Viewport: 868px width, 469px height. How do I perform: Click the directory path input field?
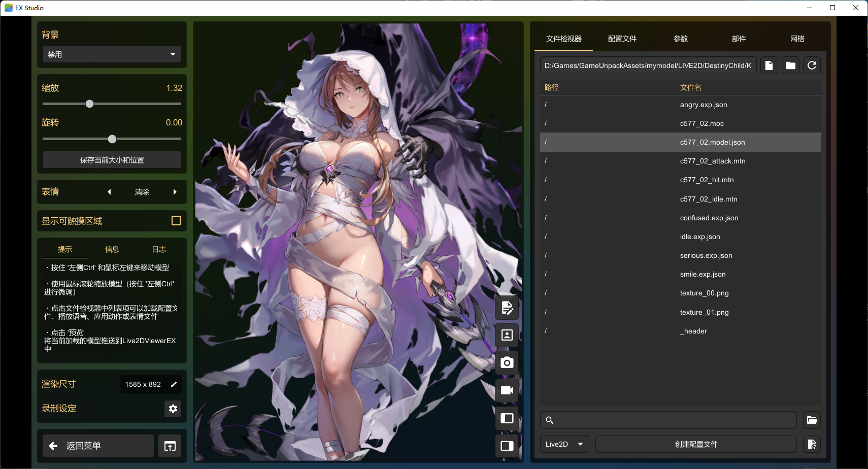click(x=648, y=65)
